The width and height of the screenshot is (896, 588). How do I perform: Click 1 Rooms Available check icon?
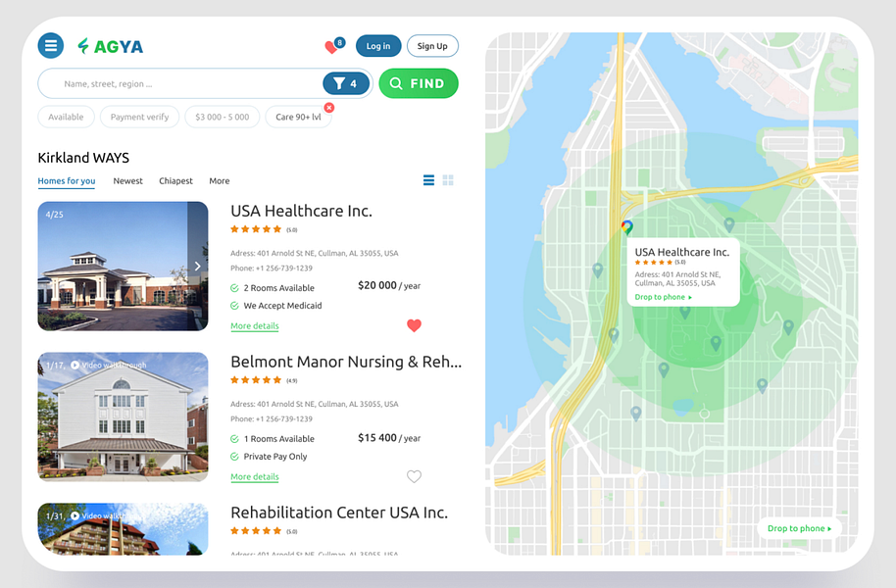pyautogui.click(x=234, y=439)
